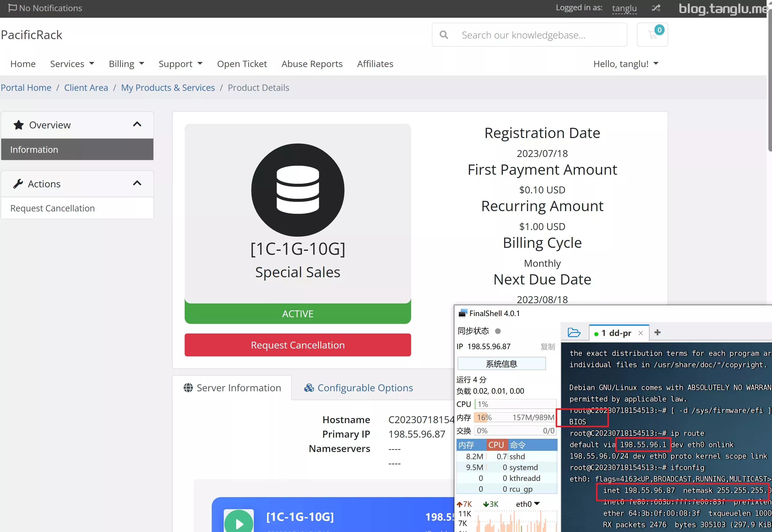Click the 系统信息 button in FinalShell

tap(501, 364)
